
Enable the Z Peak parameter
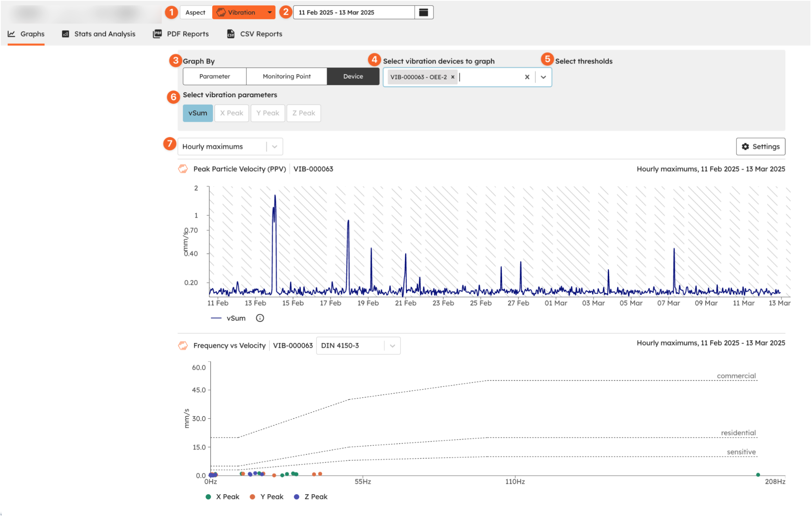click(304, 113)
